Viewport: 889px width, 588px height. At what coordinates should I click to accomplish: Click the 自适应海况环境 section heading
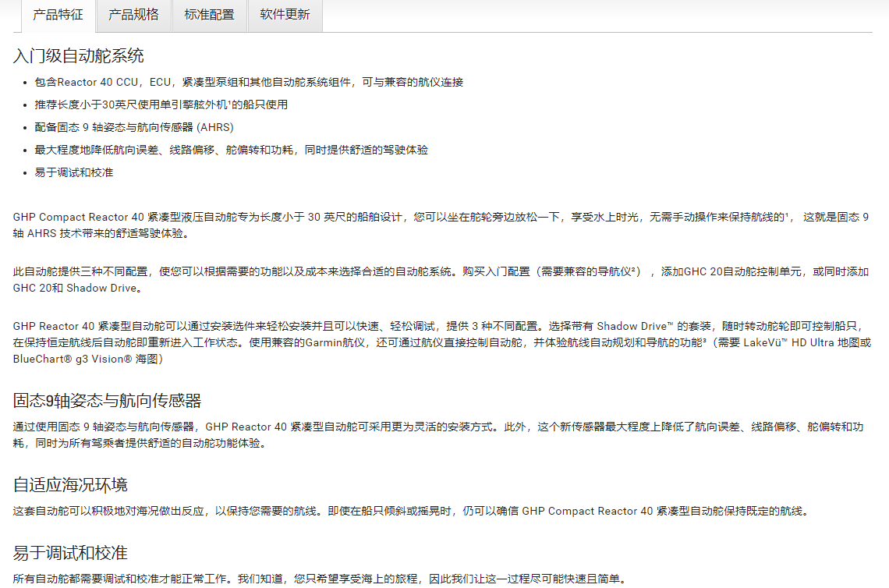click(x=70, y=485)
